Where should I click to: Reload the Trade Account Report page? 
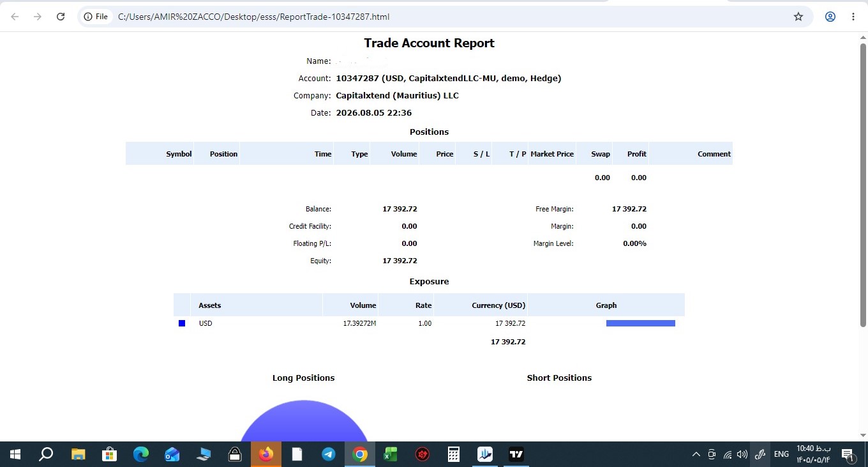click(x=61, y=17)
